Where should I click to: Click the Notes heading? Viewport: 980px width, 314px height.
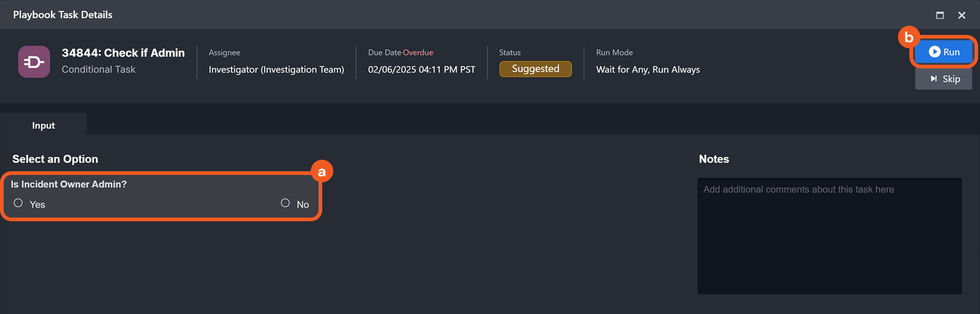[x=713, y=159]
